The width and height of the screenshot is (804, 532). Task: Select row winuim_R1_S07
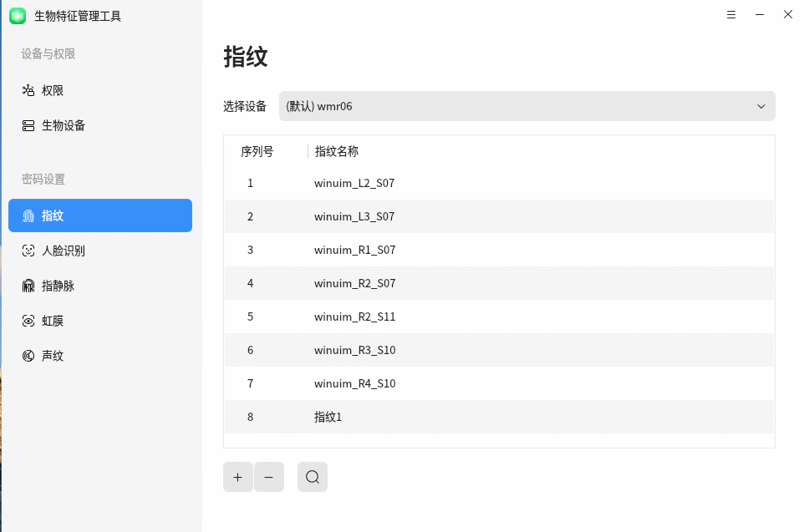[499, 250]
